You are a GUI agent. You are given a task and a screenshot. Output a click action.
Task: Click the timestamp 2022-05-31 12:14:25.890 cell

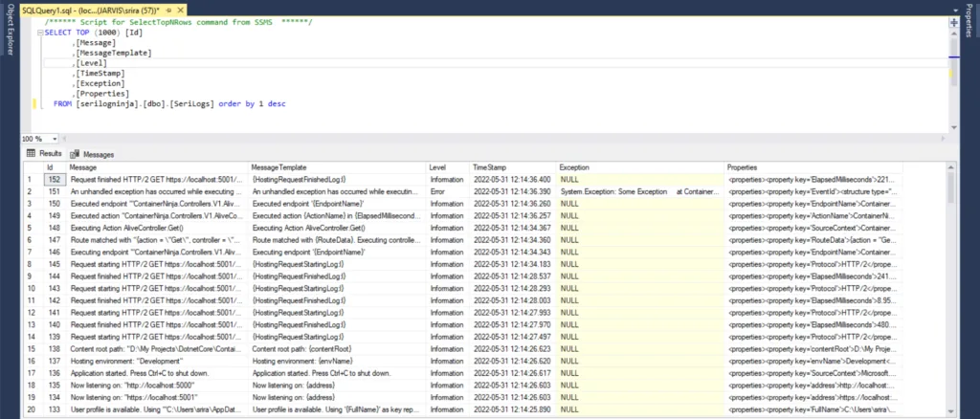click(513, 409)
